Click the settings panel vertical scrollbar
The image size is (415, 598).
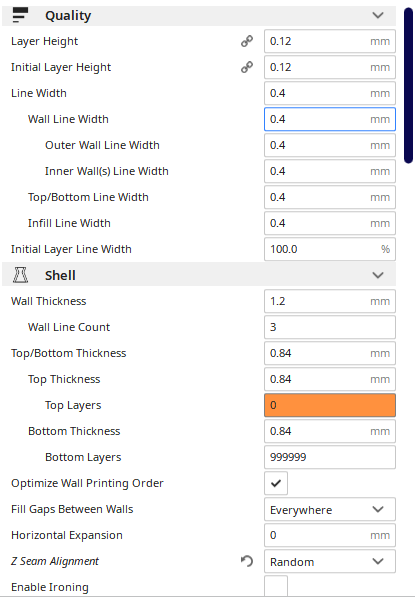408,86
